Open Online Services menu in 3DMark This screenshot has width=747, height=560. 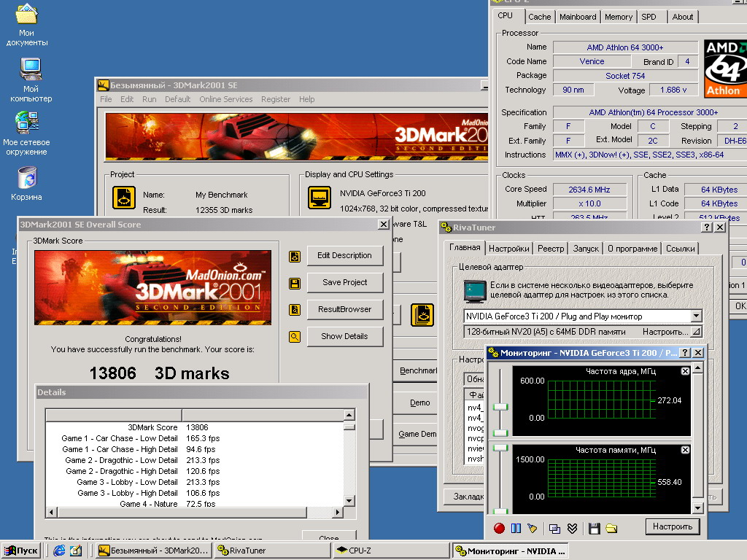pyautogui.click(x=226, y=99)
